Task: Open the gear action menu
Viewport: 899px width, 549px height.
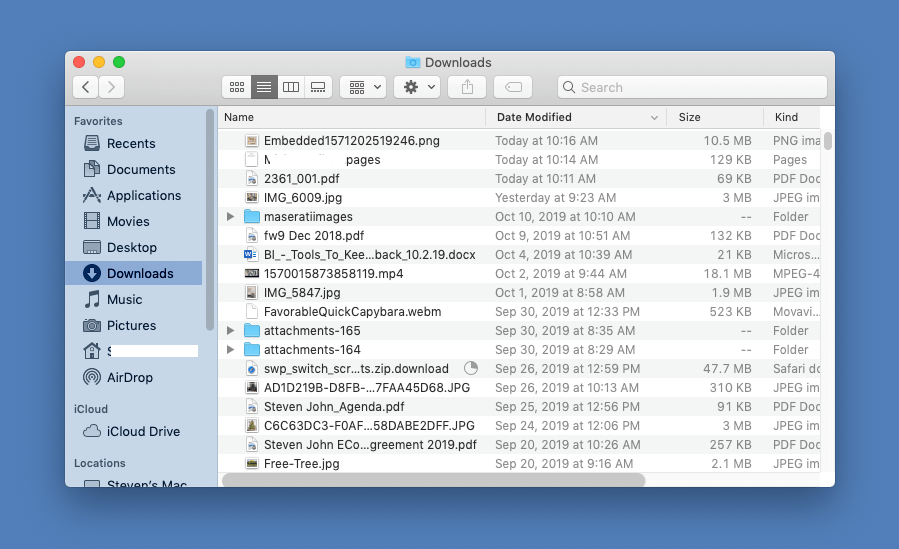Action: [x=417, y=87]
